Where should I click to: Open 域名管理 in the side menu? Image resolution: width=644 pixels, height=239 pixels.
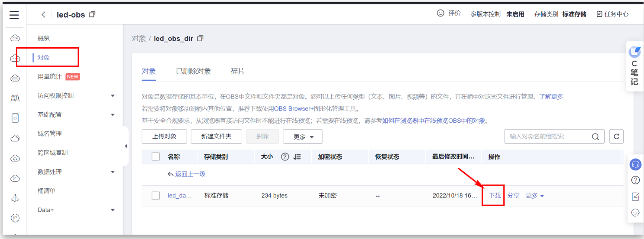(49, 134)
